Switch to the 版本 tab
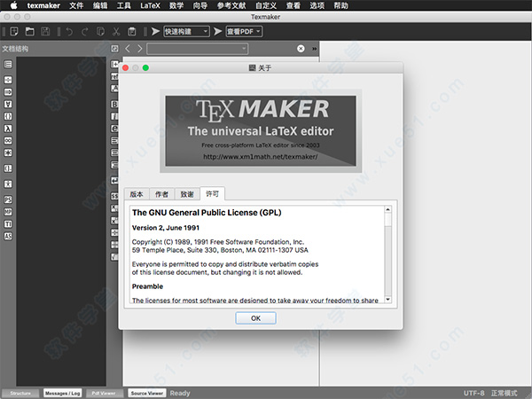The width and height of the screenshot is (532, 399). [137, 194]
